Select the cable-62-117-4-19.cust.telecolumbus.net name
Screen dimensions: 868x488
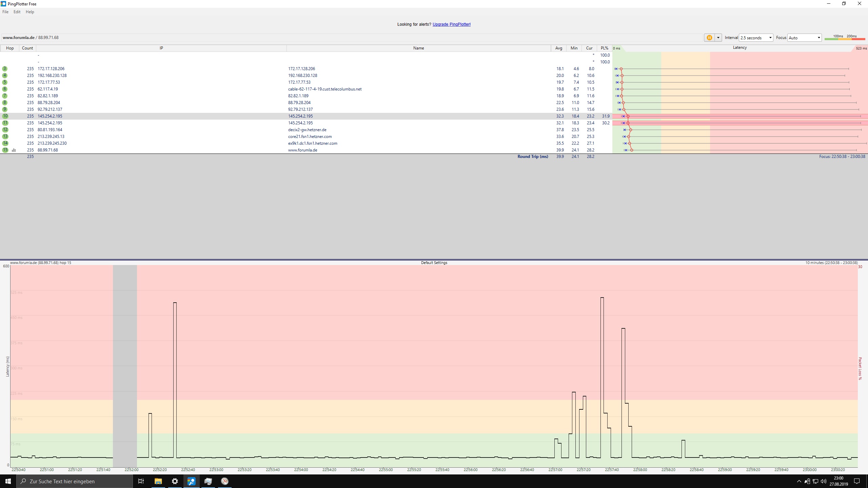[x=325, y=89]
